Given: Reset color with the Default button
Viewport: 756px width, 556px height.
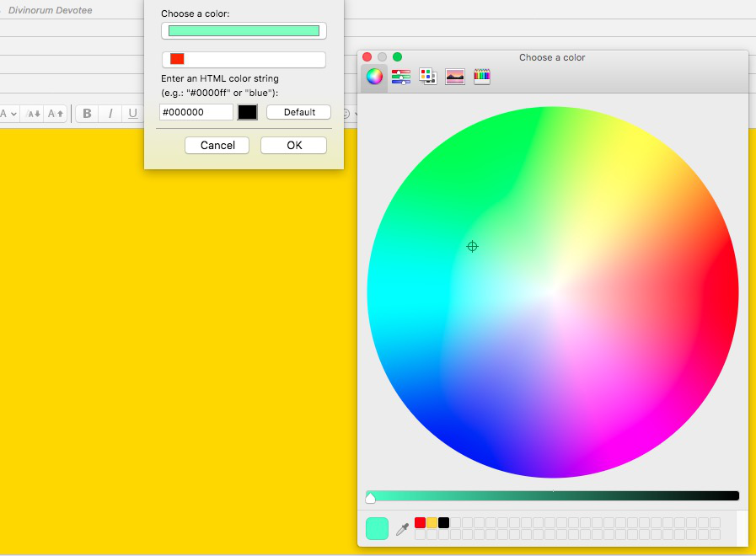Looking at the screenshot, I should pyautogui.click(x=299, y=112).
